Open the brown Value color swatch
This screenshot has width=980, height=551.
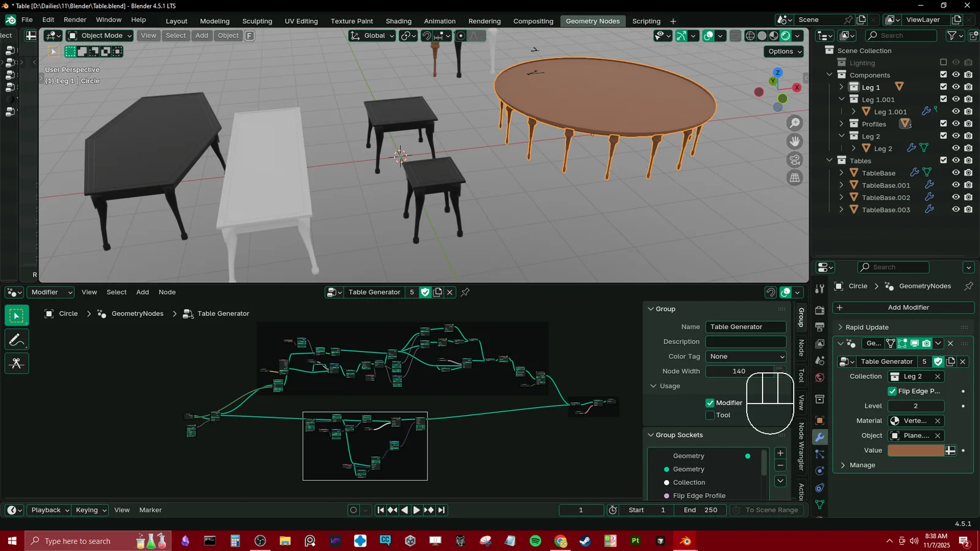916,450
